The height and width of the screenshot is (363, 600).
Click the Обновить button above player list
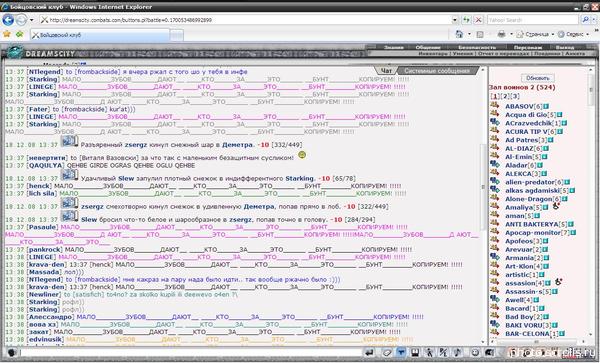(x=538, y=78)
